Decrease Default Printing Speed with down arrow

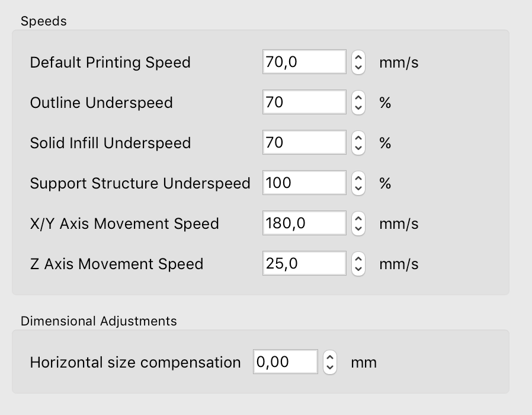[358, 67]
